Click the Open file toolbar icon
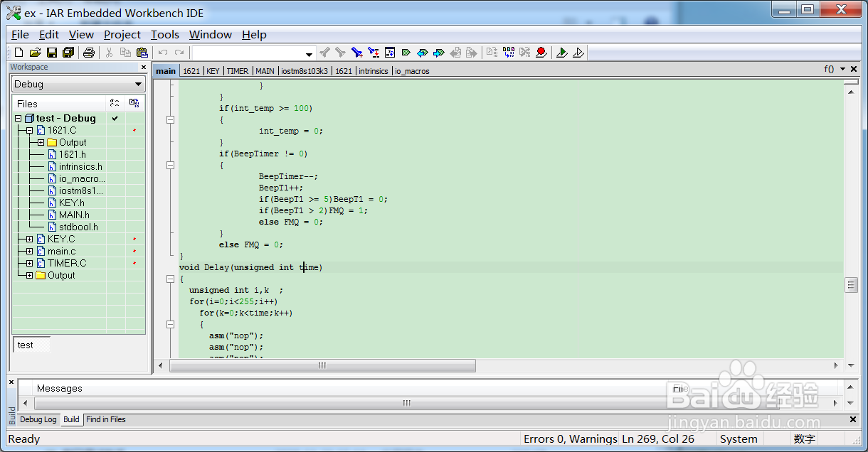This screenshot has height=452, width=868. [x=35, y=53]
